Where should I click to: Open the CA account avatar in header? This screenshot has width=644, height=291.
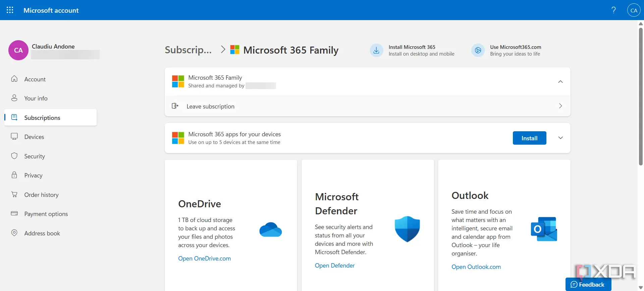pos(634,10)
